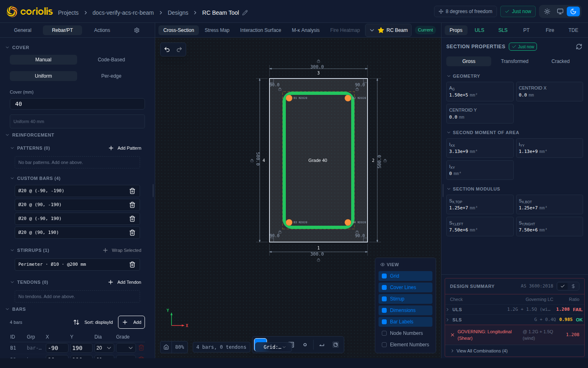The width and height of the screenshot is (588, 368).
Task: Click the B1 X coordinate field
Action: click(57, 348)
